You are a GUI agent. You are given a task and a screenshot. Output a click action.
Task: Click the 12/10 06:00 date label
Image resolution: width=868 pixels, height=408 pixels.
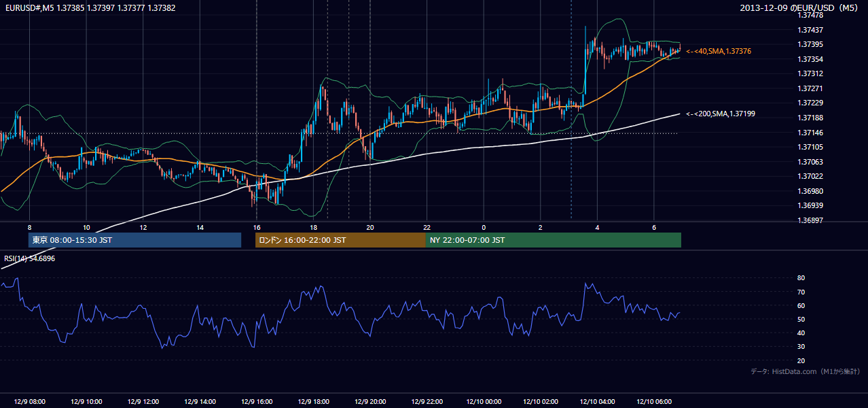click(x=653, y=402)
